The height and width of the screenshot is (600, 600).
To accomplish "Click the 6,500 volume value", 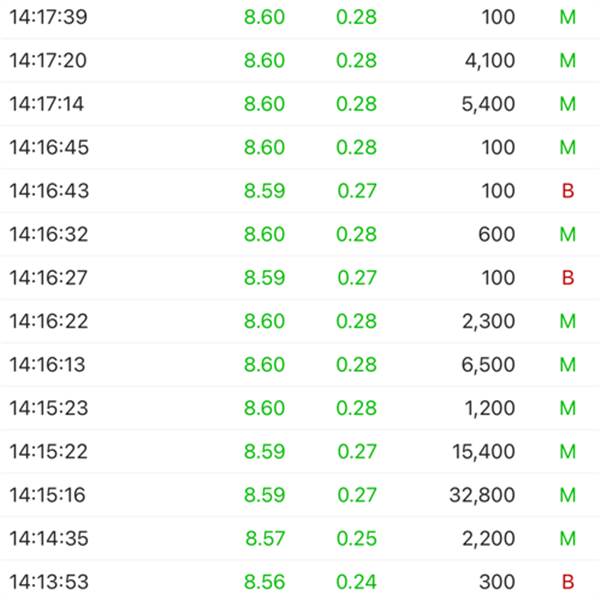I will coord(490,365).
